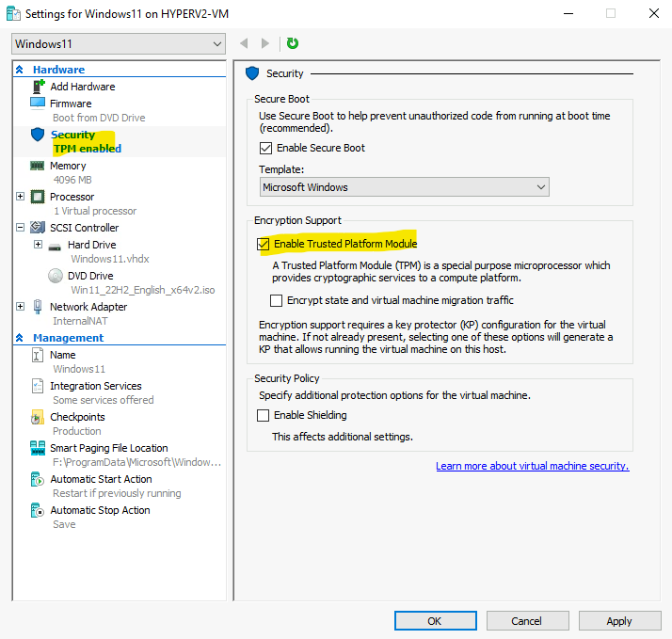Select Firmware settings item
The image size is (672, 639).
pos(71,104)
